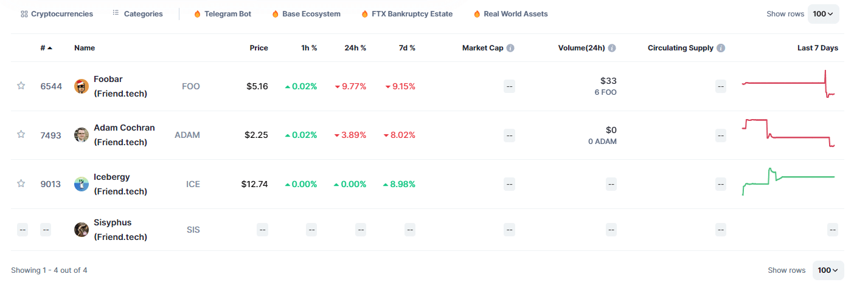Viewport: 868px width, 291px height.
Task: Switch to Categories tab
Action: point(137,14)
